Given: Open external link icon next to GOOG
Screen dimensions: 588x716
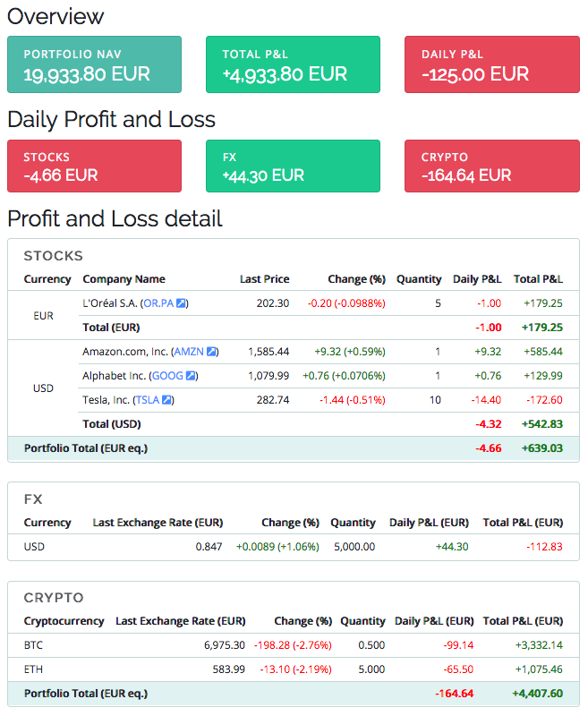Looking at the screenshot, I should (191, 376).
